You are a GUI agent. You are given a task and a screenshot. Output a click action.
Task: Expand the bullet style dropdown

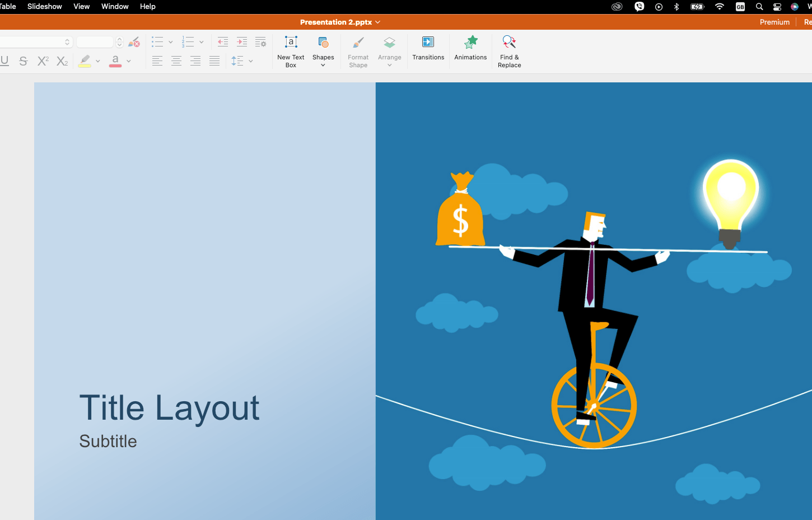tap(171, 41)
